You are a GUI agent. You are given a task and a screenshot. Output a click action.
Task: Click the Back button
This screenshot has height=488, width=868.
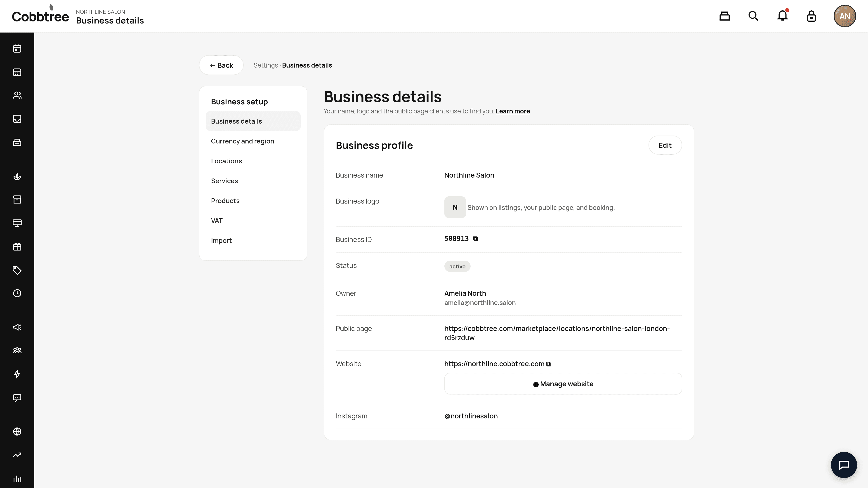(221, 65)
